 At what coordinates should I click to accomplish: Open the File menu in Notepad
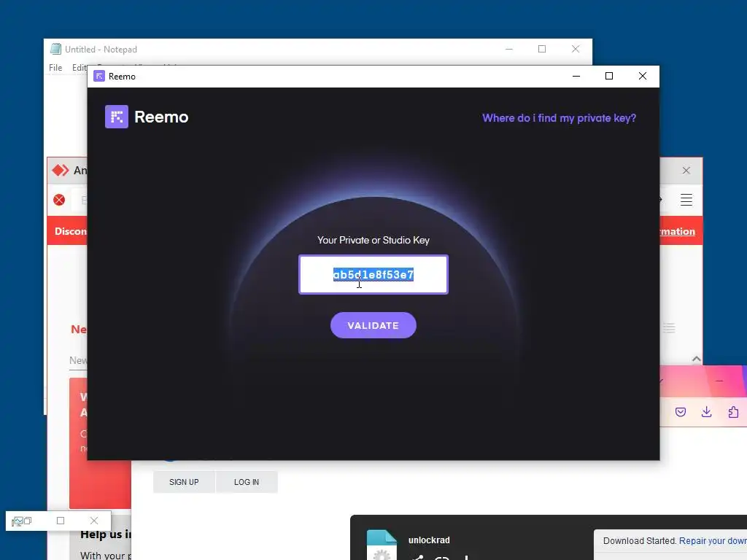[x=55, y=68]
